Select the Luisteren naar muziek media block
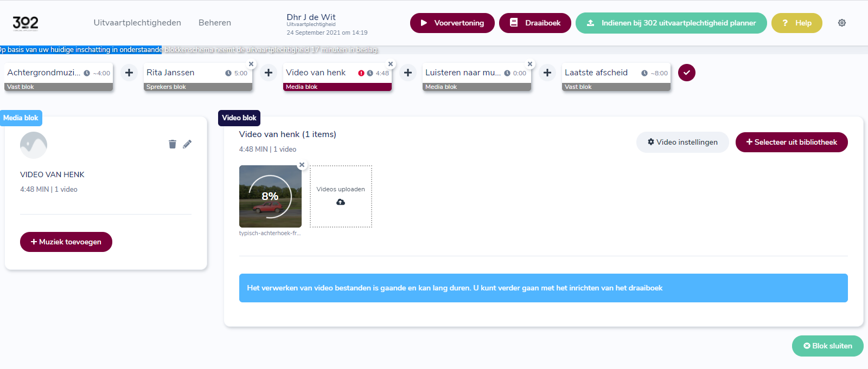 [x=477, y=77]
